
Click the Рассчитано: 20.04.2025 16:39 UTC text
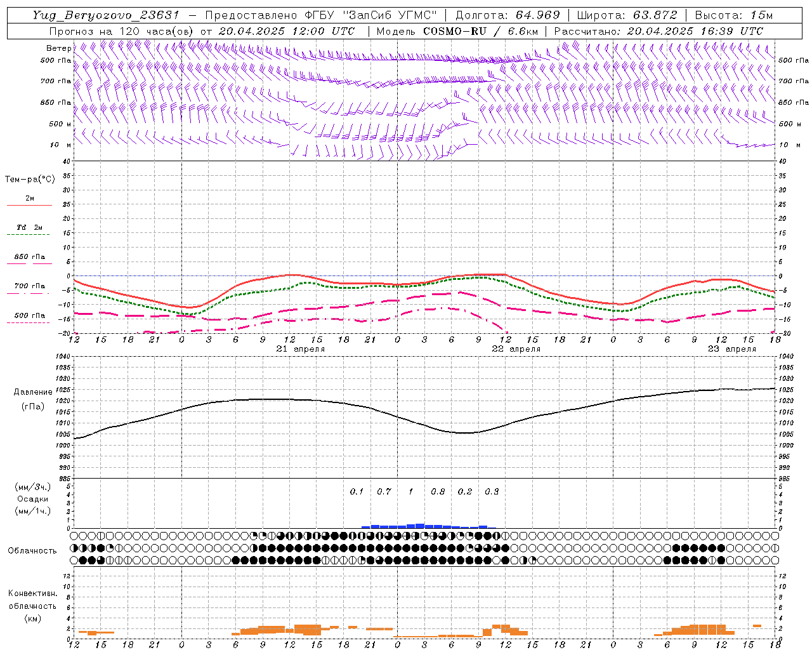pos(658,31)
